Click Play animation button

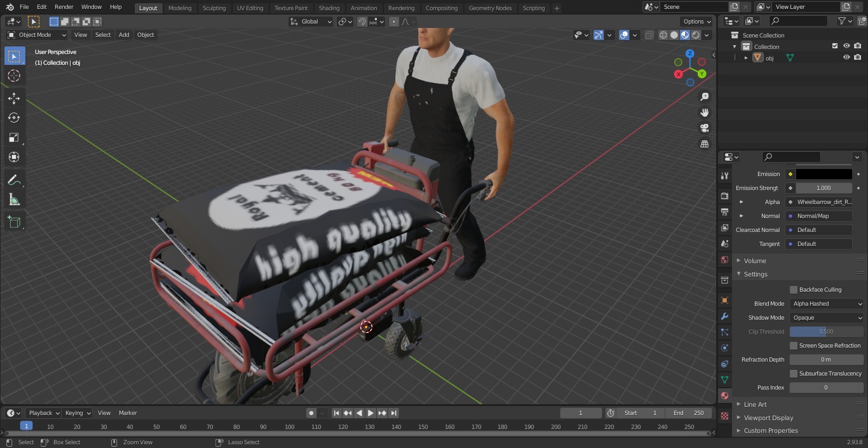tap(370, 413)
